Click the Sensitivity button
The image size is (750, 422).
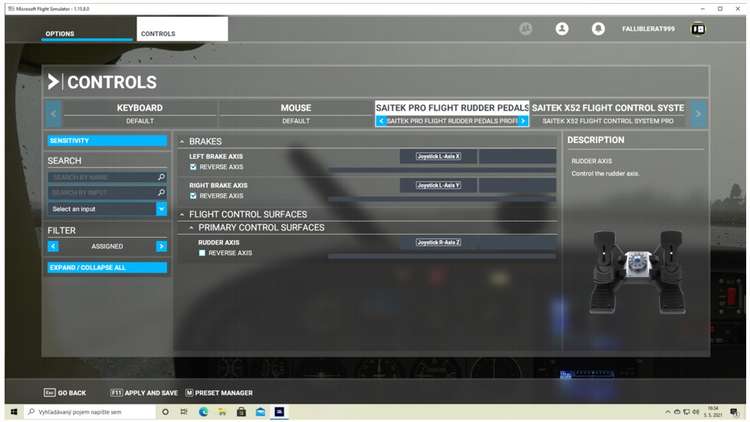point(107,141)
